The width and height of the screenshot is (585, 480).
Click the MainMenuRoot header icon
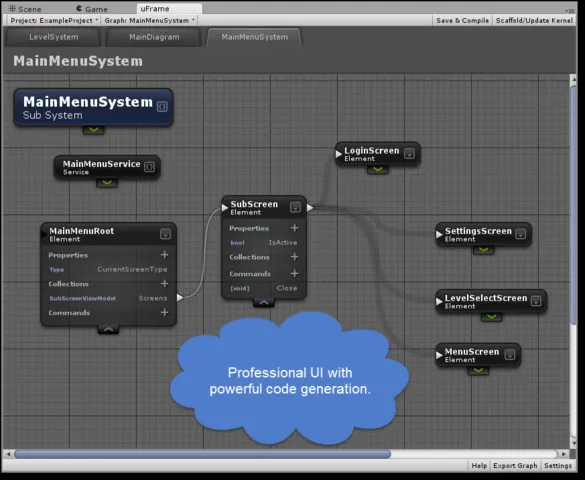(165, 234)
